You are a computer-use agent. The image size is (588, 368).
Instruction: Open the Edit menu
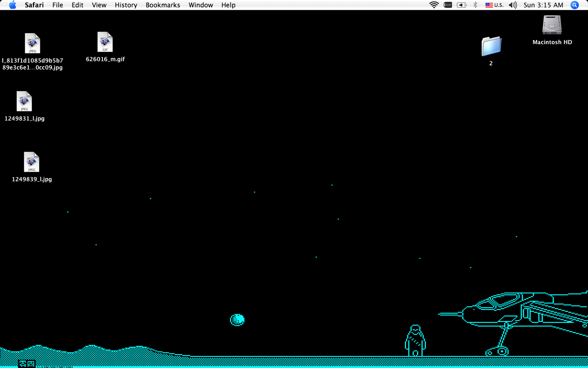(x=77, y=5)
